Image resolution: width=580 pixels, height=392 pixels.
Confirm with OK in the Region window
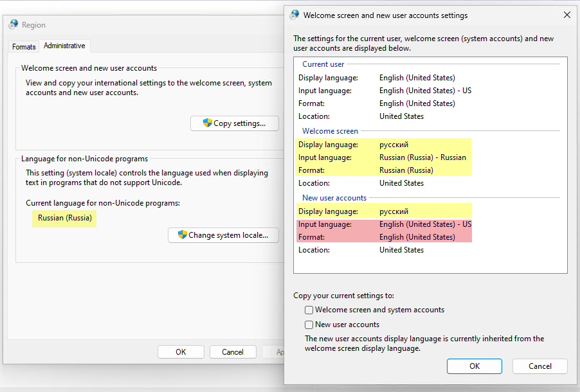tap(181, 352)
